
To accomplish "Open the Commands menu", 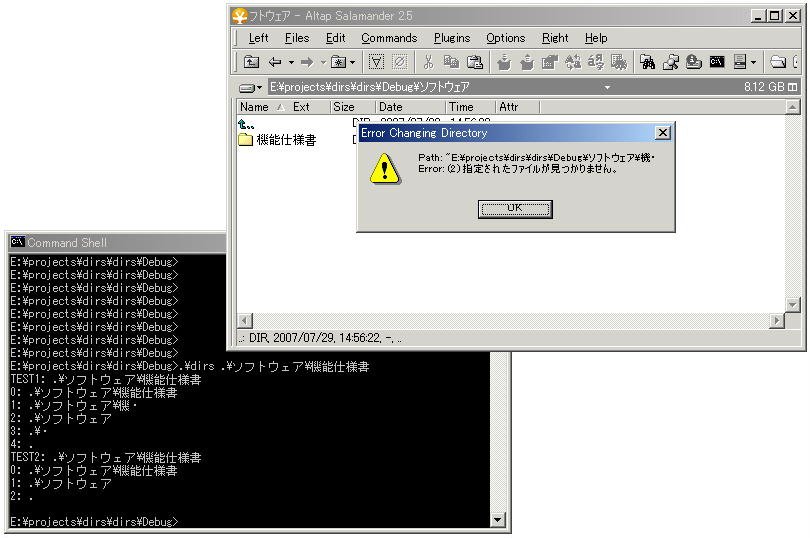I will (x=389, y=38).
